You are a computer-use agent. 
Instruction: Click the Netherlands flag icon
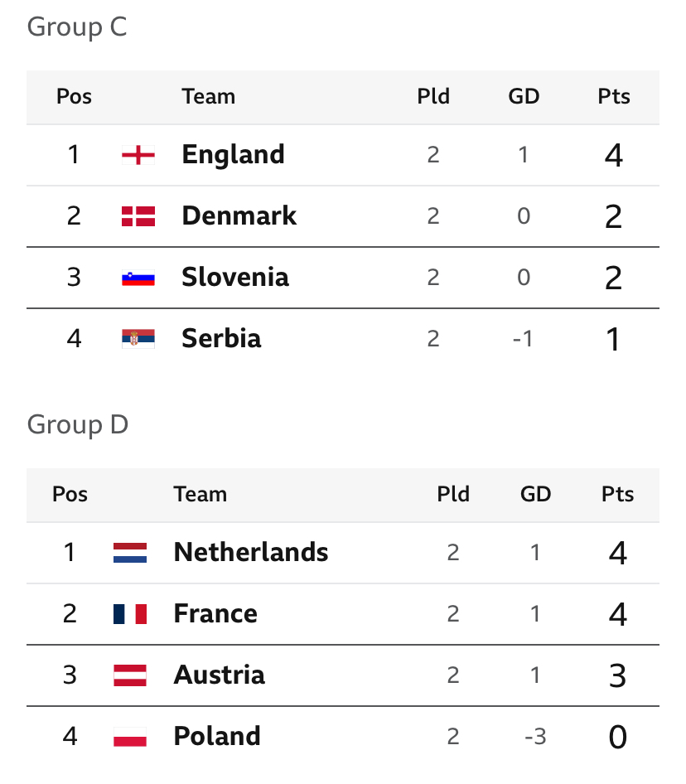point(130,553)
